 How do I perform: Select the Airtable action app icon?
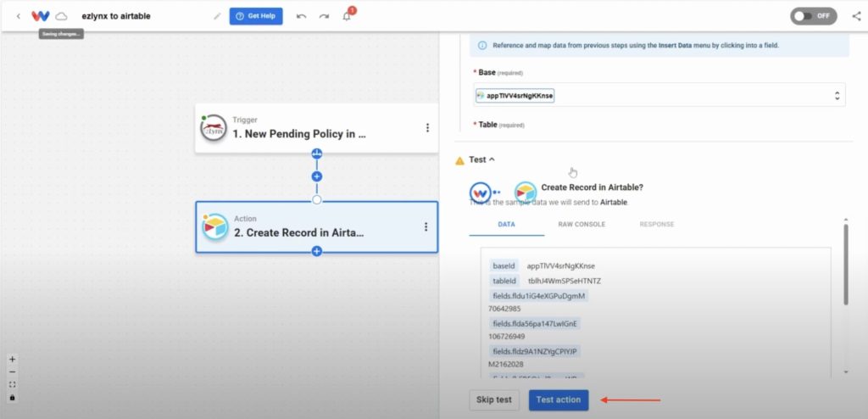215,226
